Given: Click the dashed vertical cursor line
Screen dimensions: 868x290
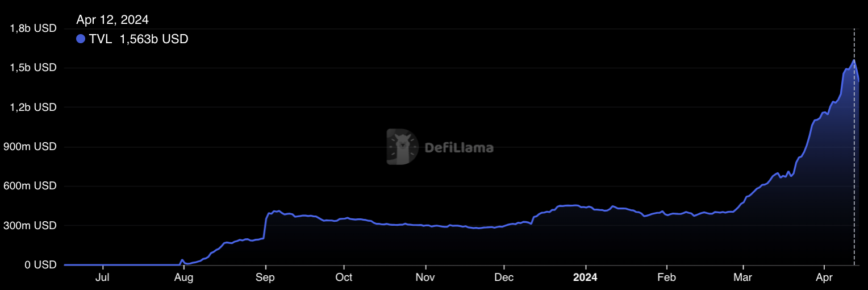Looking at the screenshot, I should pyautogui.click(x=854, y=171).
